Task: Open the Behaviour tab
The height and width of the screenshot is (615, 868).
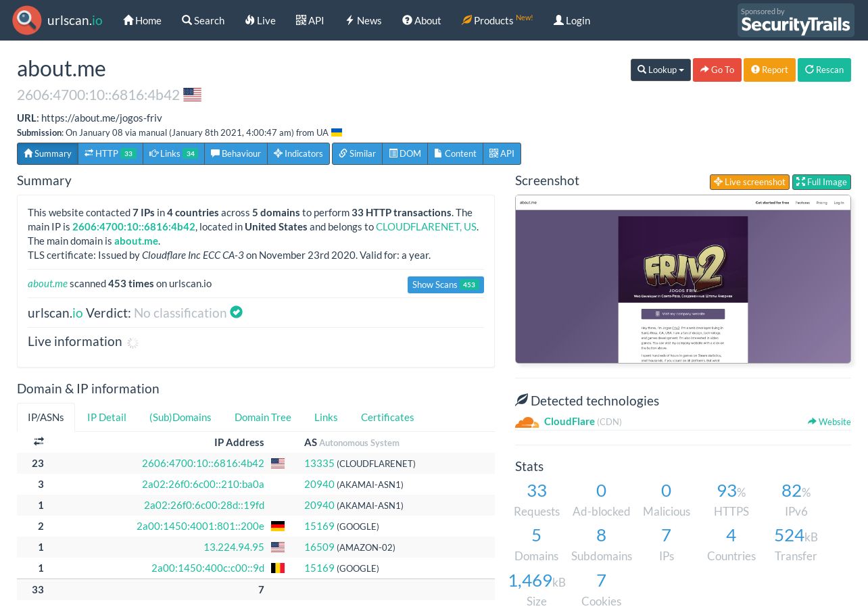Action: (235, 153)
